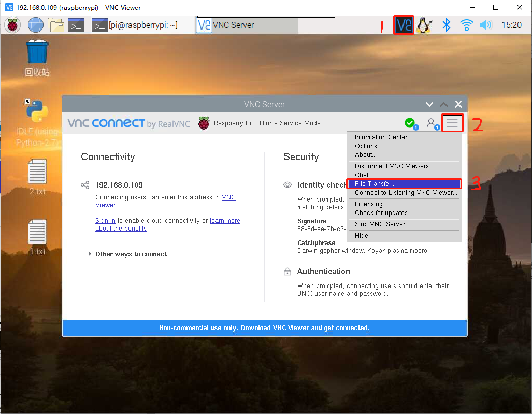532x414 pixels.
Task: Select File Transfer menu item
Action: point(404,183)
